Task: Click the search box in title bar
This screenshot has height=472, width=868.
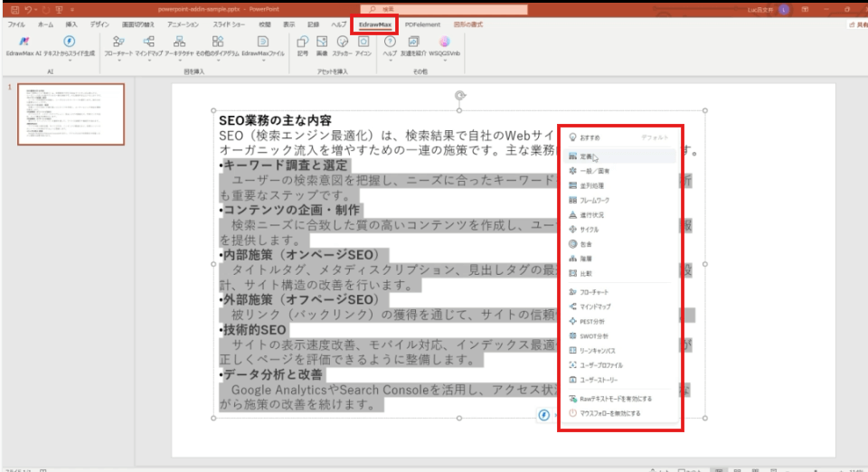Action: (444, 9)
